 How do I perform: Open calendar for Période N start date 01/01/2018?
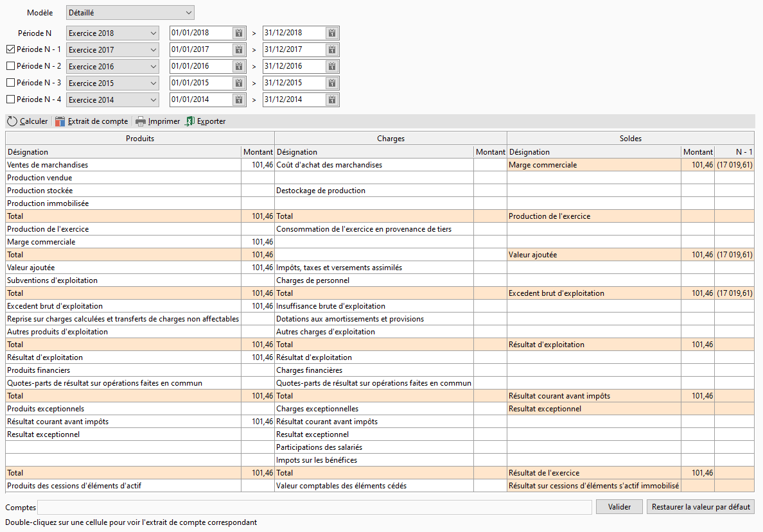coord(239,33)
